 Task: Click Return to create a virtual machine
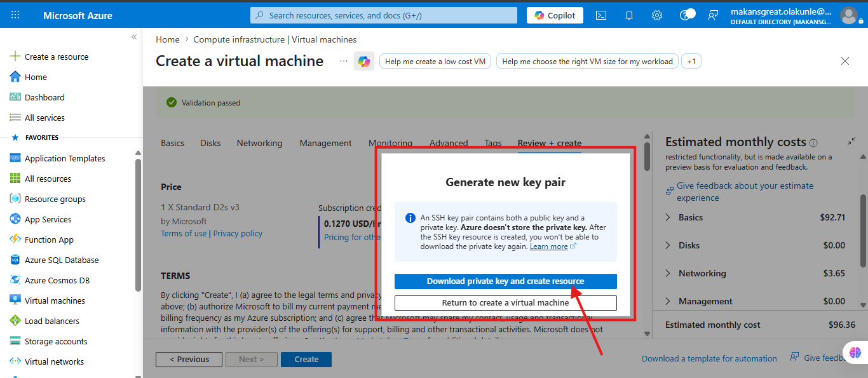(505, 302)
